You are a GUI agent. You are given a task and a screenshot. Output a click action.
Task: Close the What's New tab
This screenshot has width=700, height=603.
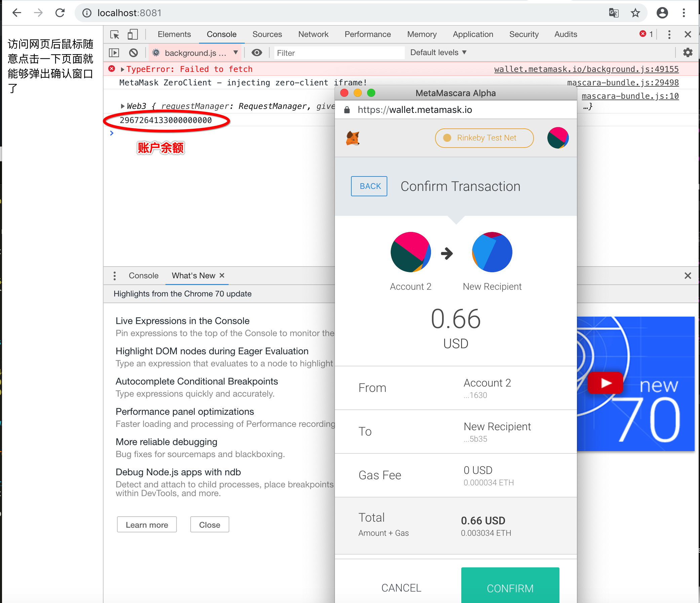[x=222, y=275]
